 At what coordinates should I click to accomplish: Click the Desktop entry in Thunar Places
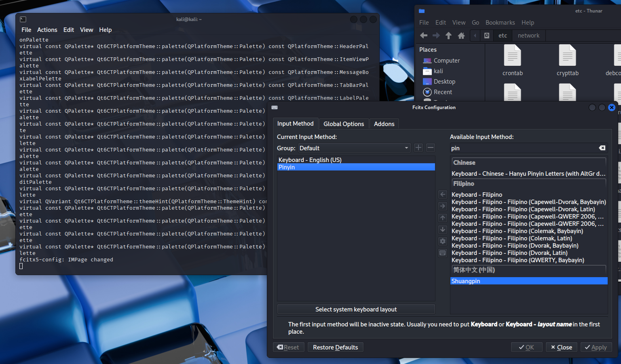point(439,82)
